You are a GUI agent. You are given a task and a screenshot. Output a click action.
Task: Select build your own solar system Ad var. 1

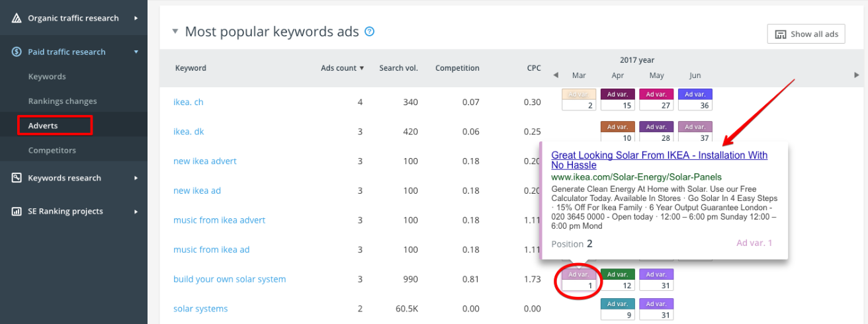[x=579, y=280]
